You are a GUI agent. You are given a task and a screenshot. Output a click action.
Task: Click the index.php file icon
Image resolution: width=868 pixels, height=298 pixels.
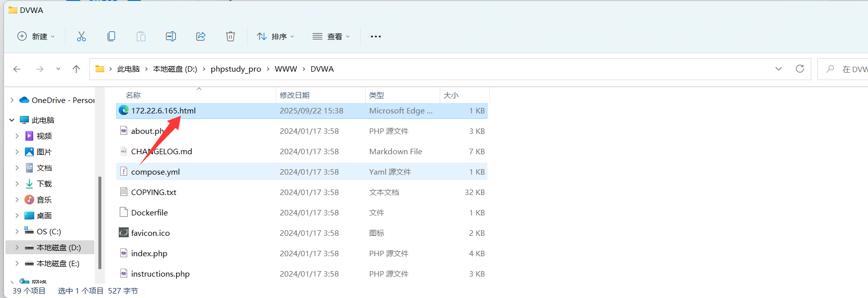(x=124, y=253)
